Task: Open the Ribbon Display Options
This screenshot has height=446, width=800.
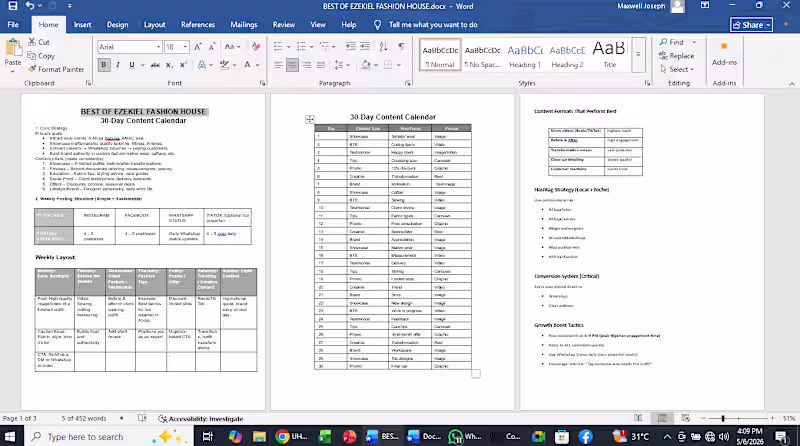Action: click(705, 6)
